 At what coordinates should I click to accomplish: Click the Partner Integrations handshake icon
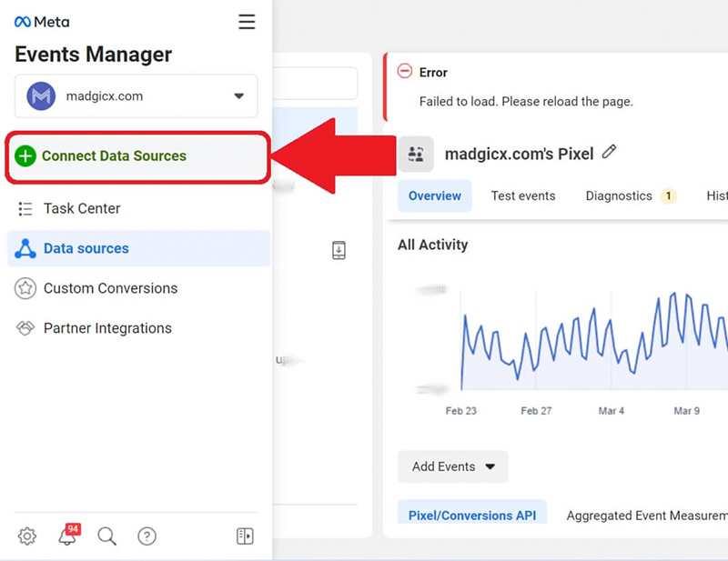pyautogui.click(x=25, y=328)
